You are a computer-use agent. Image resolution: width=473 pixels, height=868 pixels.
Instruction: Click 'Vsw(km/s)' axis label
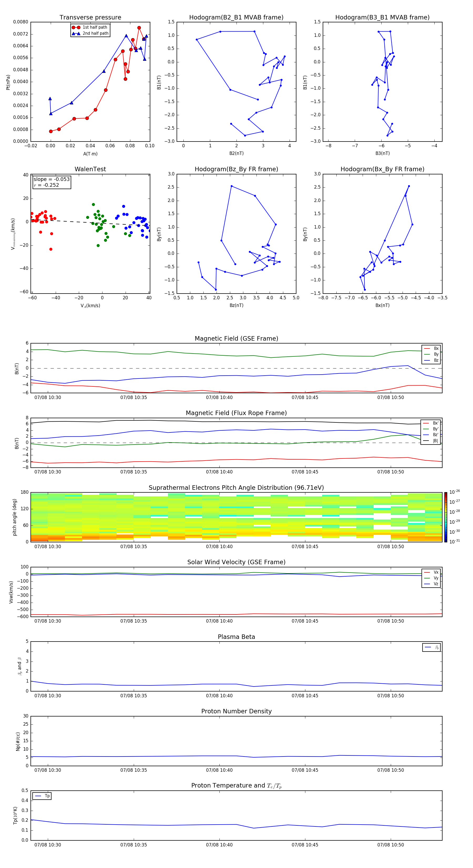[11, 592]
